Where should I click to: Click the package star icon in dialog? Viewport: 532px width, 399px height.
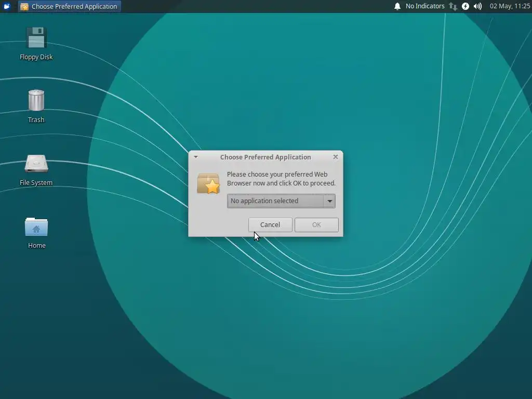point(208,183)
